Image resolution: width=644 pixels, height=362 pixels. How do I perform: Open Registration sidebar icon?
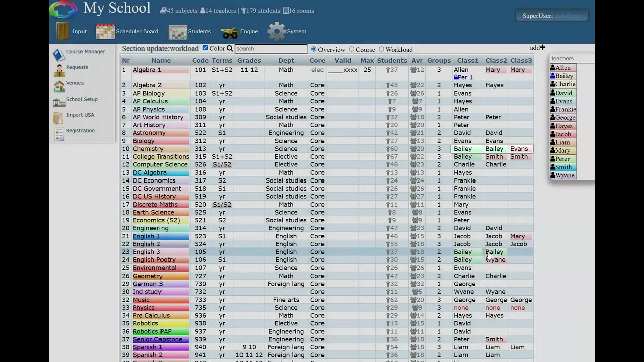59,133
